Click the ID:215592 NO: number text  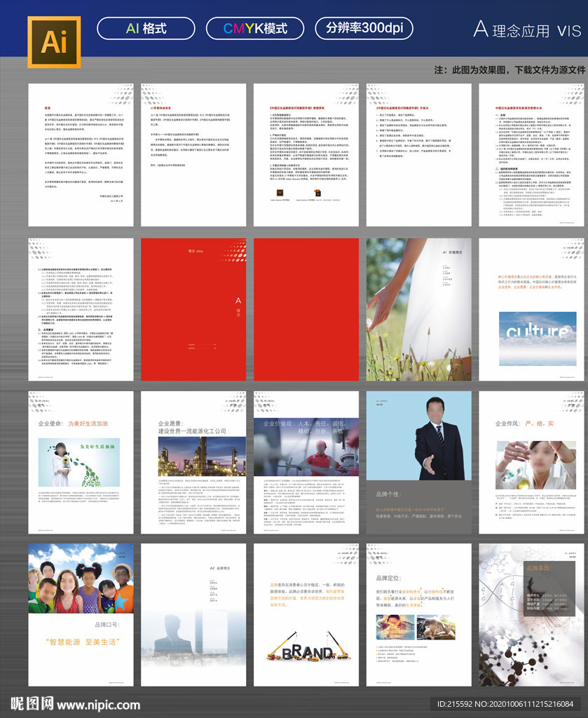pyautogui.click(x=505, y=704)
